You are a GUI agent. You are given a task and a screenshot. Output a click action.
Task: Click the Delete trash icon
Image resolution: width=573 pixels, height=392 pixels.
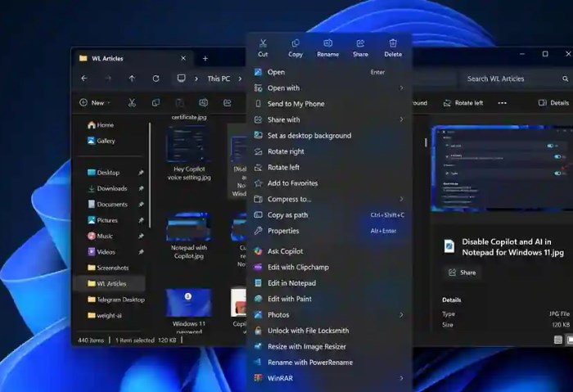(x=393, y=47)
